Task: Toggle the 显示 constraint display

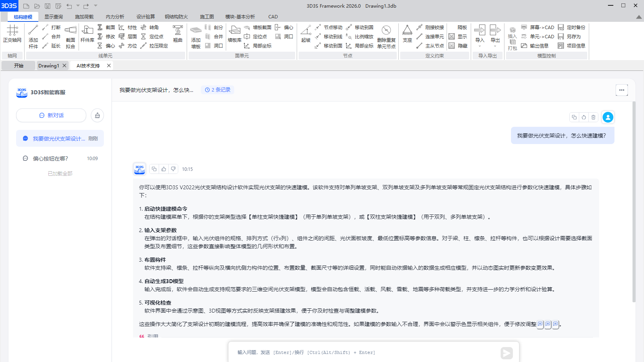Action: click(x=458, y=37)
